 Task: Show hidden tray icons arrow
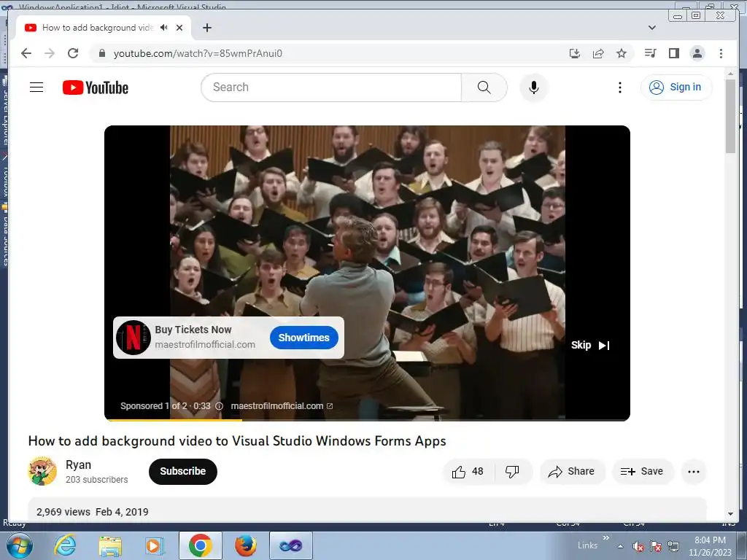pos(620,546)
